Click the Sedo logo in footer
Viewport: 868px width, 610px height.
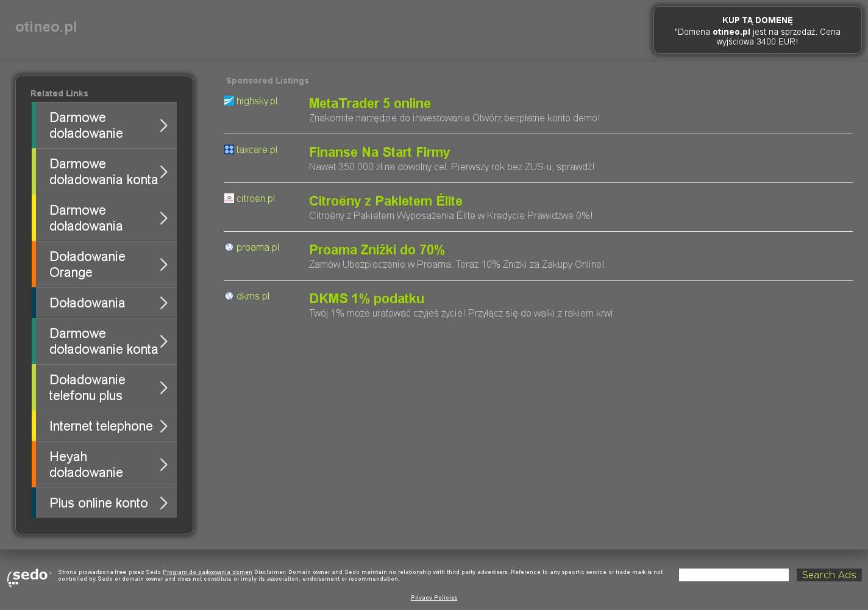click(29, 576)
